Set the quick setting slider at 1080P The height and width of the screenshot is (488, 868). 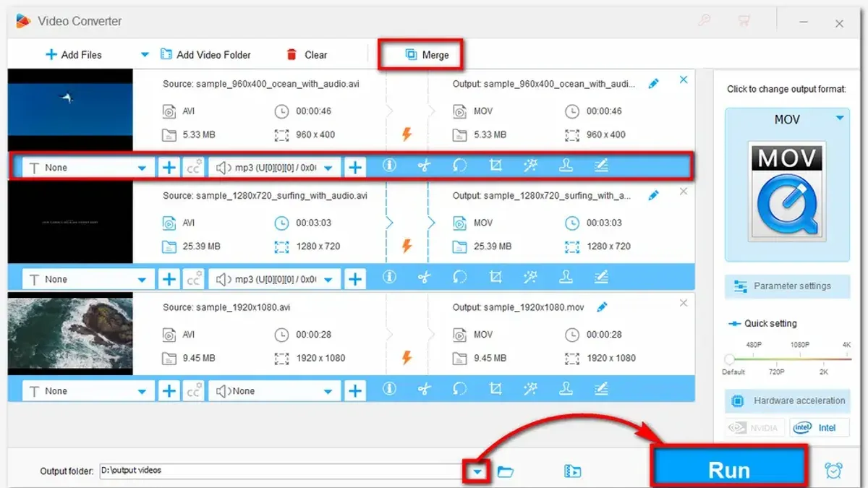click(799, 359)
